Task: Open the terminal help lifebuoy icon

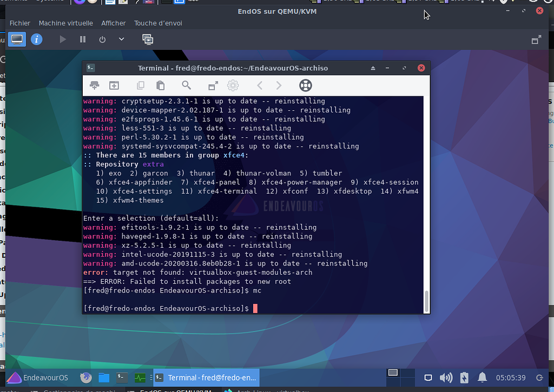Action: (305, 85)
